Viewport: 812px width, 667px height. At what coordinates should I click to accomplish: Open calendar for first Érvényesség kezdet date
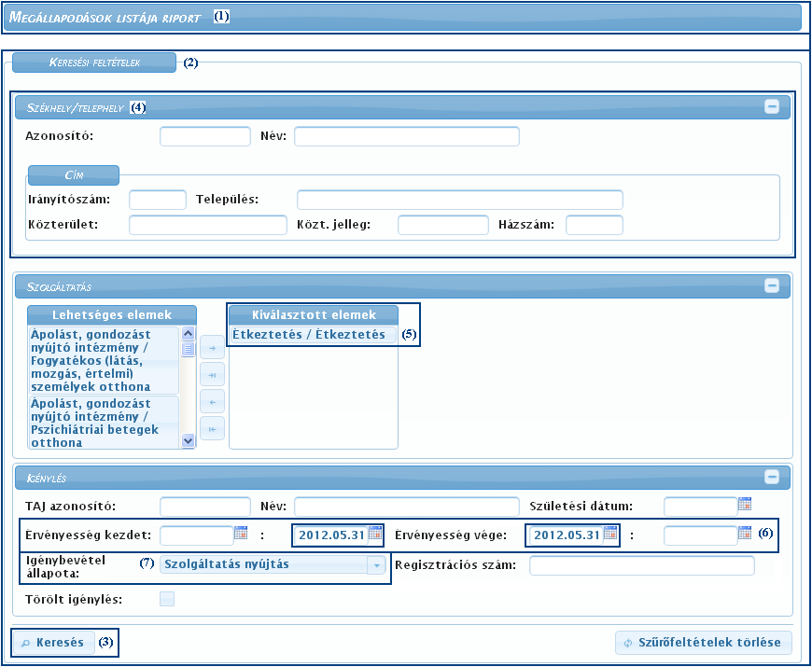pyautogui.click(x=241, y=533)
